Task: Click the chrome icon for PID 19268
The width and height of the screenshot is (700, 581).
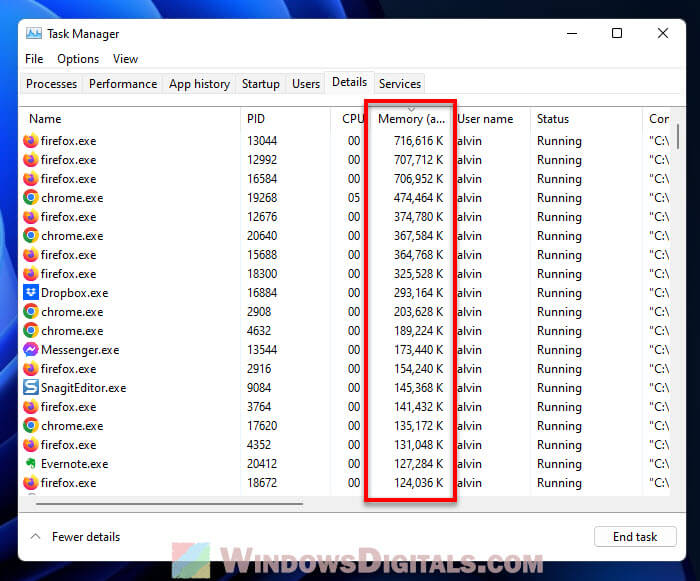Action: click(30, 198)
